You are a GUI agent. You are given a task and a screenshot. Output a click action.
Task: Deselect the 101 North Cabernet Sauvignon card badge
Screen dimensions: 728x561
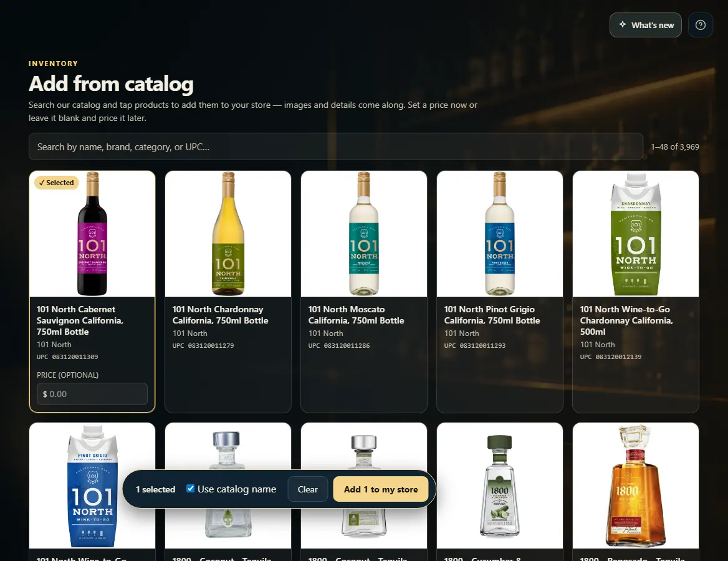point(57,183)
